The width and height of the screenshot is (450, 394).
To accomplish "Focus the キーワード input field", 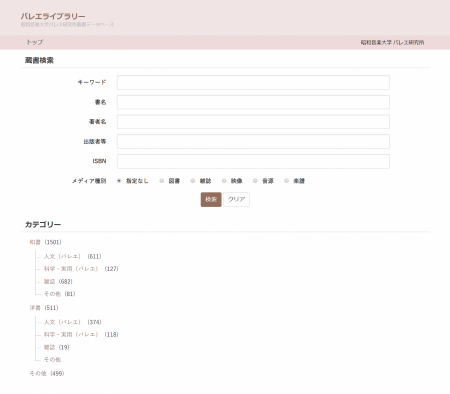I will pyautogui.click(x=253, y=82).
